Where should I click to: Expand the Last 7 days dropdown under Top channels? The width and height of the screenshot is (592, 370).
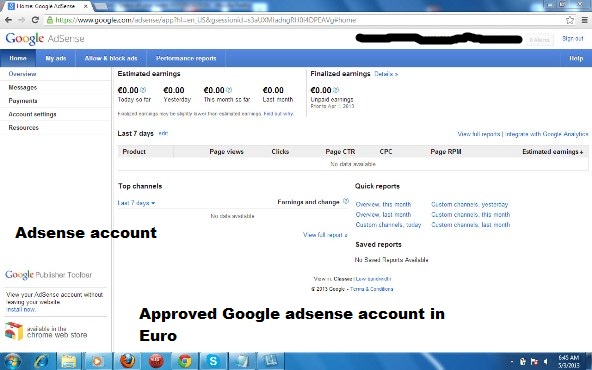[x=136, y=203]
